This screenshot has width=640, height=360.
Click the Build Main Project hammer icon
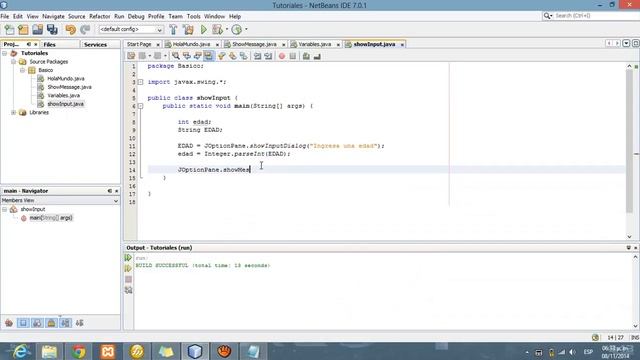[x=173, y=29]
